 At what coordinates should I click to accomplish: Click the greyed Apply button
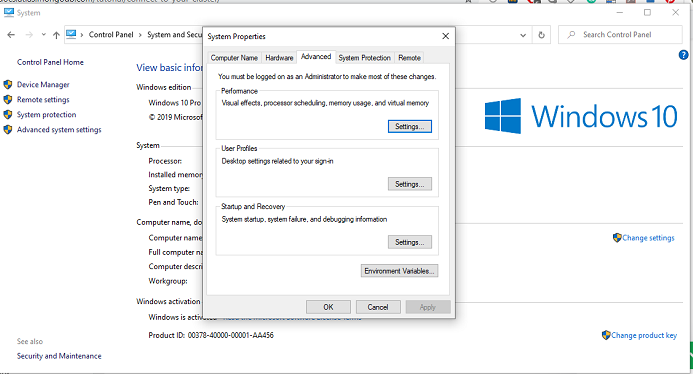tap(428, 307)
